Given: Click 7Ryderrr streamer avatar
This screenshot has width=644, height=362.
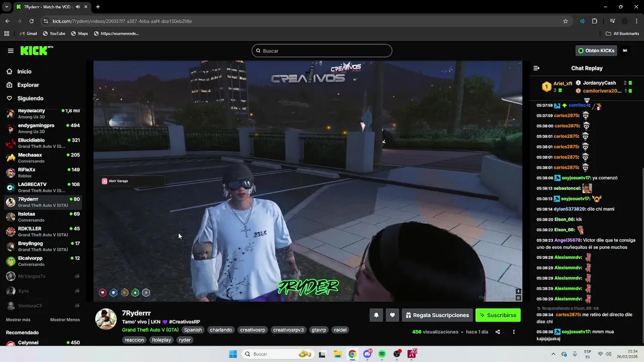Looking at the screenshot, I should pos(106,319).
